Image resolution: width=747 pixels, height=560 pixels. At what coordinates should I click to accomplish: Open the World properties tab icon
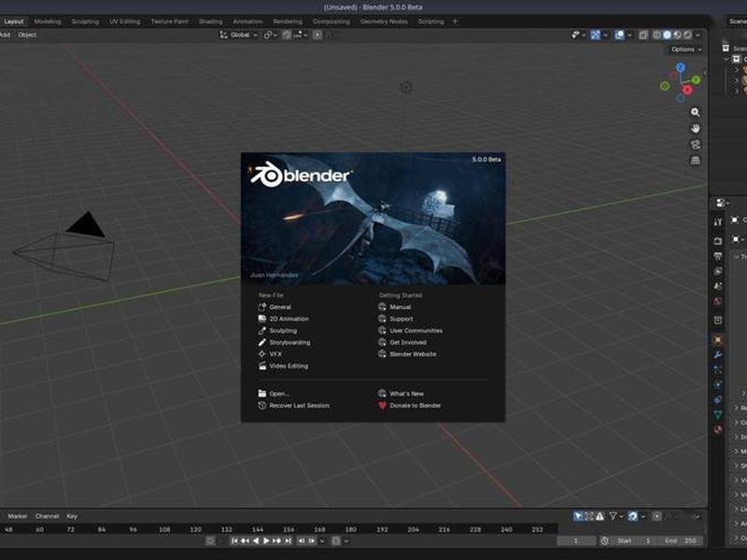click(718, 301)
